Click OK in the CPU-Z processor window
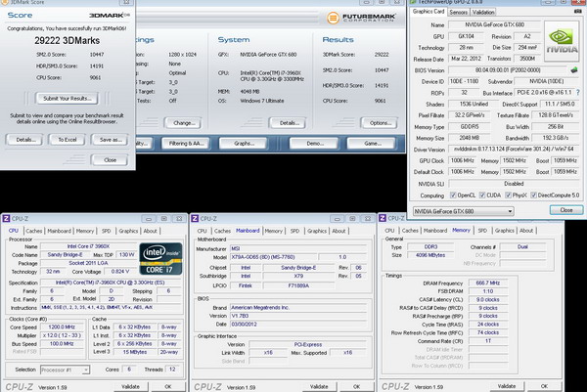 167,387
